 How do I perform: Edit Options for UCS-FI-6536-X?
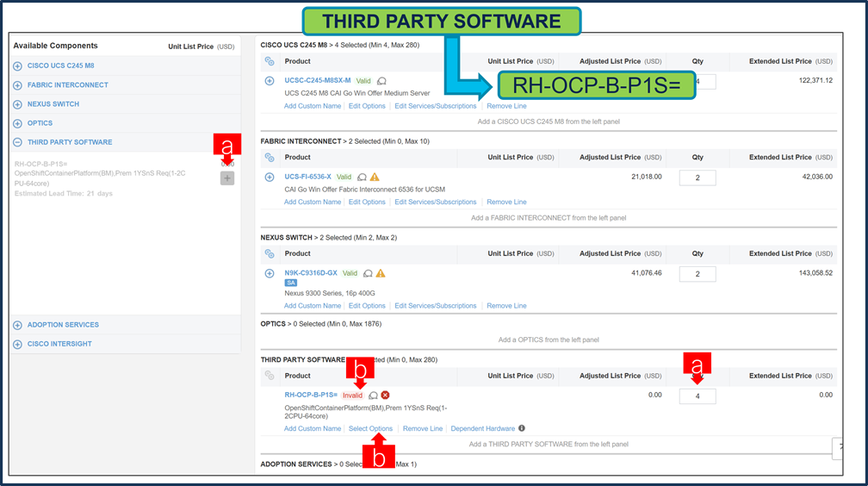(367, 202)
